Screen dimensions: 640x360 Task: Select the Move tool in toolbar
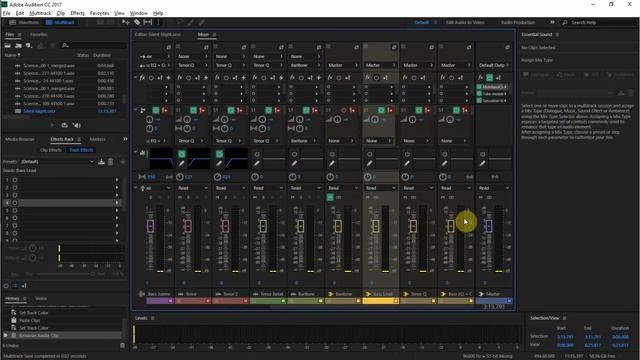(126, 22)
